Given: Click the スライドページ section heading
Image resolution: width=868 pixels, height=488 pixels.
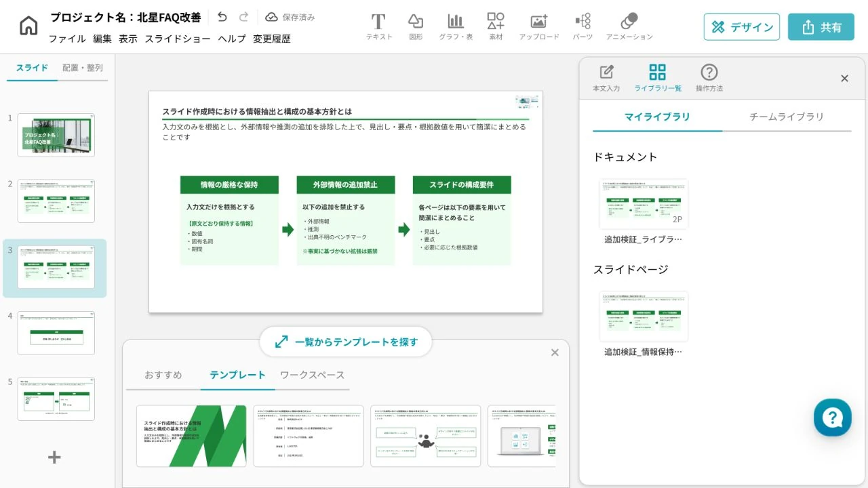Looking at the screenshot, I should (631, 269).
